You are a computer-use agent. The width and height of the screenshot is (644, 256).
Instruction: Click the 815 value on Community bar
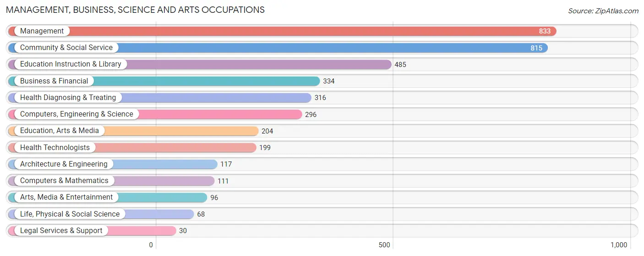pos(536,48)
